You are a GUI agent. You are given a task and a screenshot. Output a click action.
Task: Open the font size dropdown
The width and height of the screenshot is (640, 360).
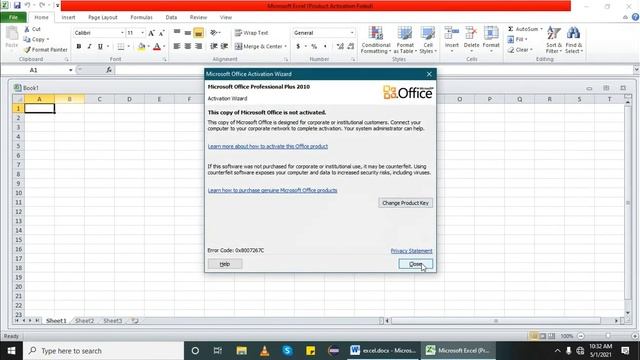[142, 33]
